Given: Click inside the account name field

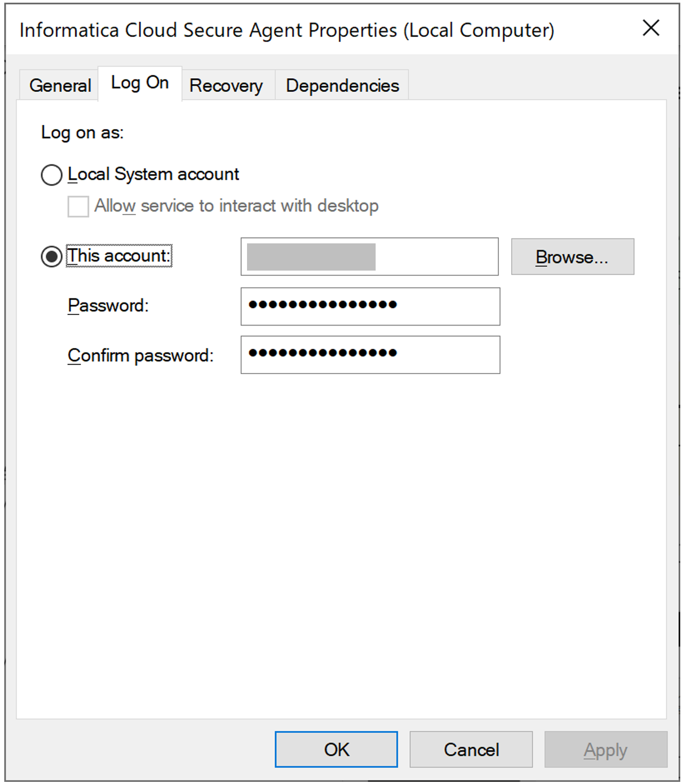Looking at the screenshot, I should coord(369,257).
